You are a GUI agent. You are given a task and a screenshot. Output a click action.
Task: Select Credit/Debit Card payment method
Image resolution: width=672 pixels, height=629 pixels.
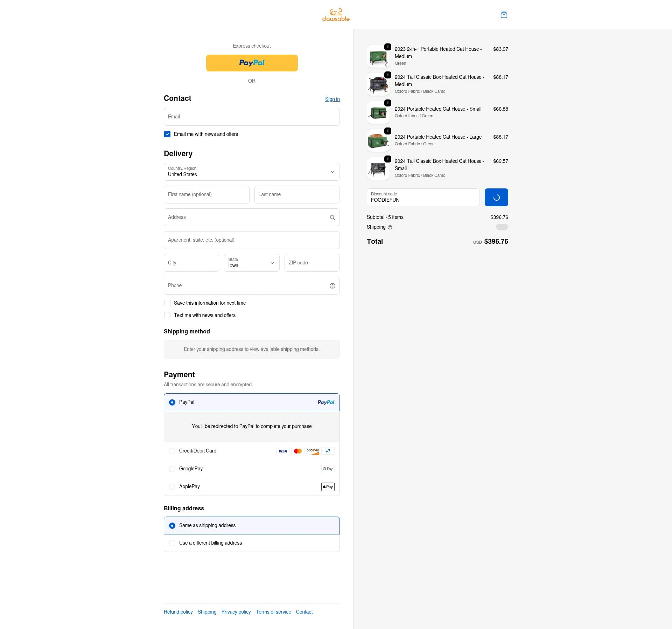pos(172,451)
